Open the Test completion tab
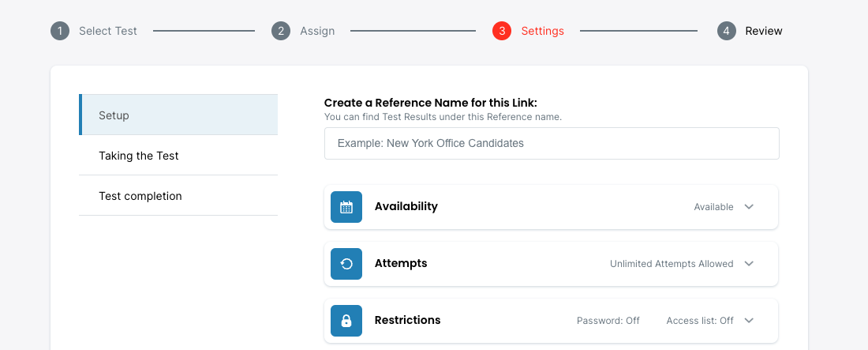The image size is (868, 350). point(178,196)
